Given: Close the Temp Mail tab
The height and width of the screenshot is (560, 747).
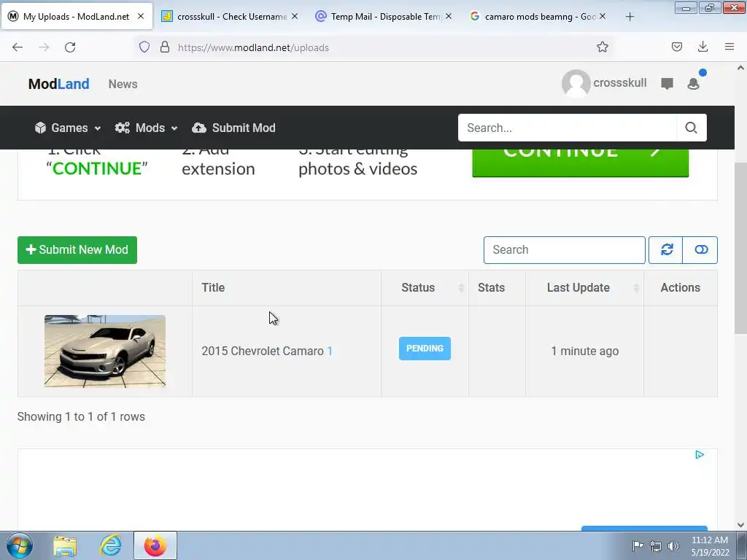Looking at the screenshot, I should click(x=449, y=16).
